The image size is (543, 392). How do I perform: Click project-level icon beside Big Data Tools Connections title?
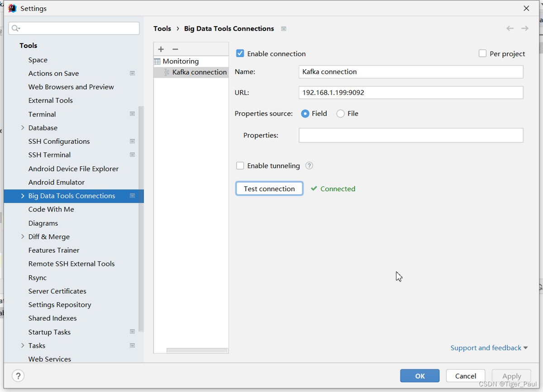(284, 29)
